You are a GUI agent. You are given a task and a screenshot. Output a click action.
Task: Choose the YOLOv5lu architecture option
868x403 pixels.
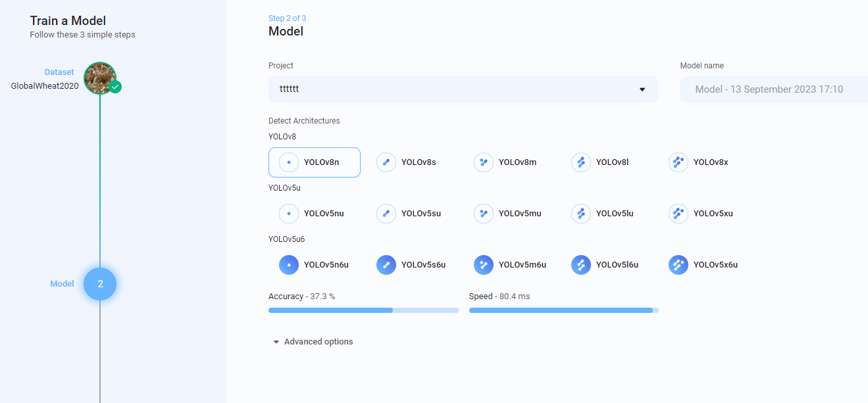(x=581, y=213)
